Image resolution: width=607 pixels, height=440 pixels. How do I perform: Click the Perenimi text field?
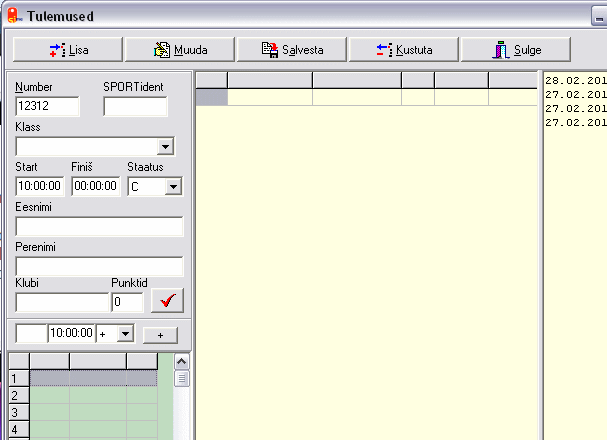coord(99,266)
